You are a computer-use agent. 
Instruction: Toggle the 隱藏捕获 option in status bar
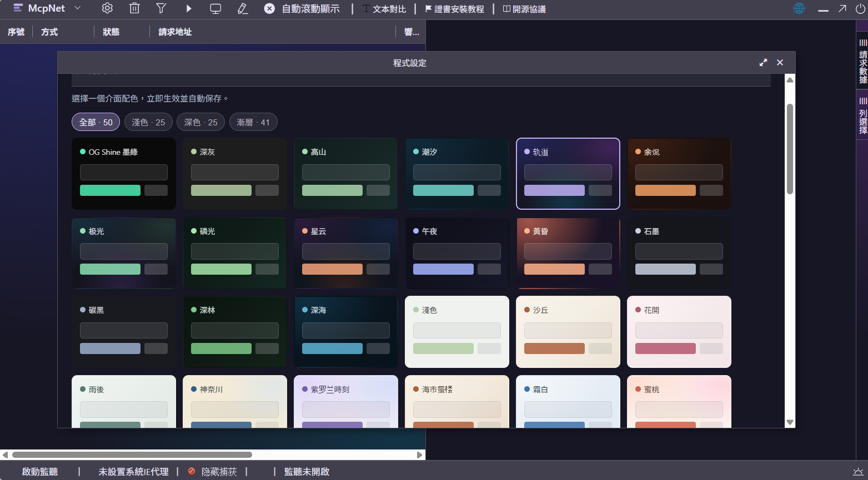pyautogui.click(x=213, y=472)
